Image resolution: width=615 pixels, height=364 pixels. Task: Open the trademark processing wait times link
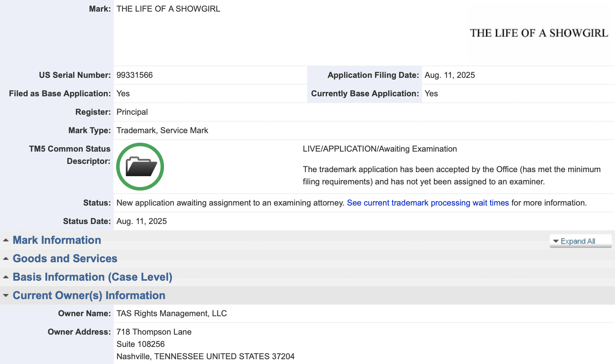pyautogui.click(x=428, y=203)
